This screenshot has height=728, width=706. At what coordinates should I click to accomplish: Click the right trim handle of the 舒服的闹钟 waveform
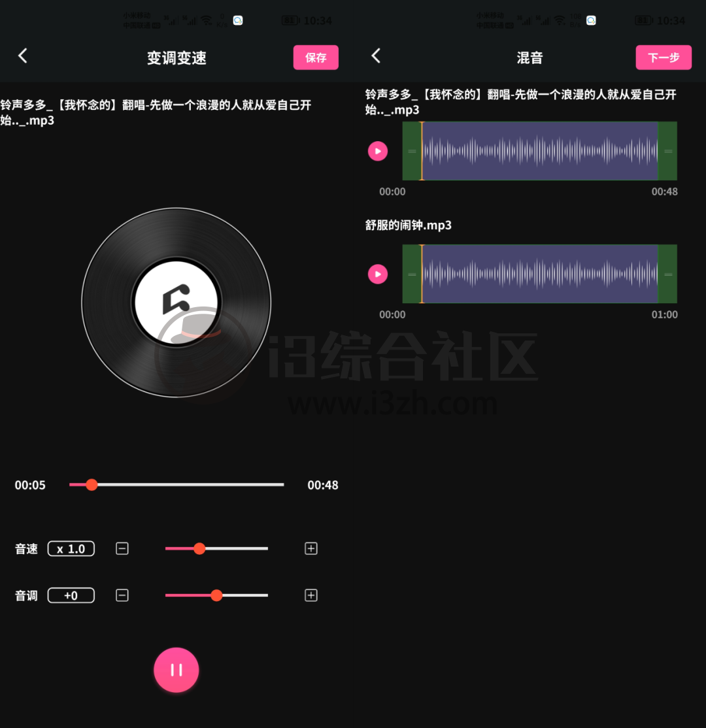pos(668,274)
